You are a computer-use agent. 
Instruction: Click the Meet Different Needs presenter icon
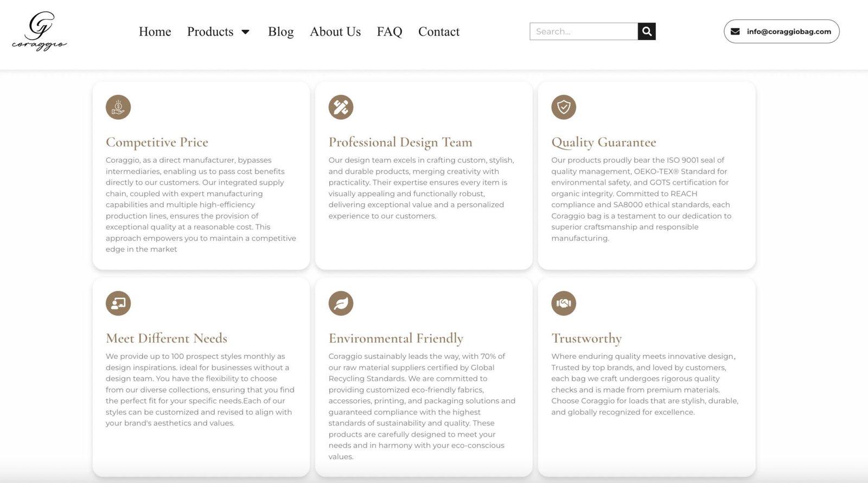118,303
